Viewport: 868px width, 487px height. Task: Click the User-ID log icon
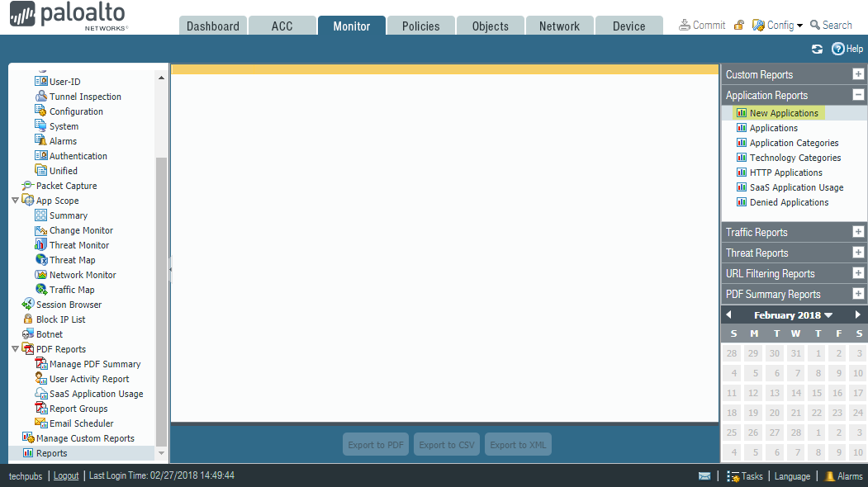click(41, 82)
